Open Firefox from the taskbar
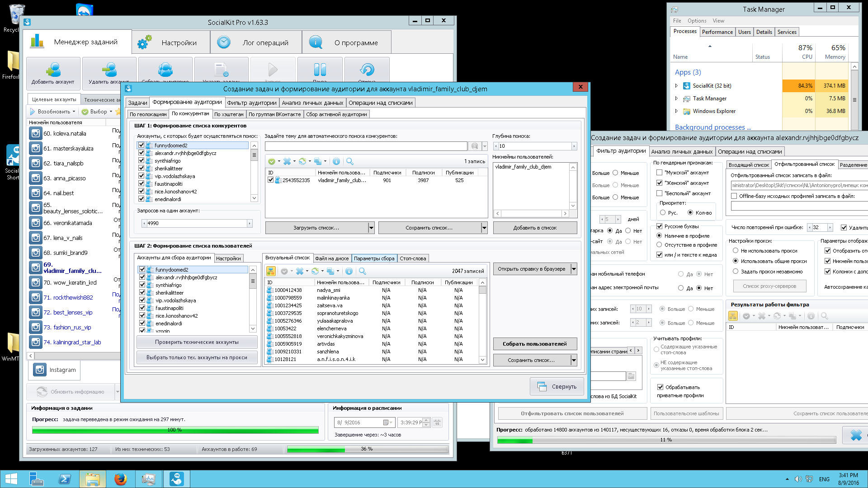 click(120, 479)
